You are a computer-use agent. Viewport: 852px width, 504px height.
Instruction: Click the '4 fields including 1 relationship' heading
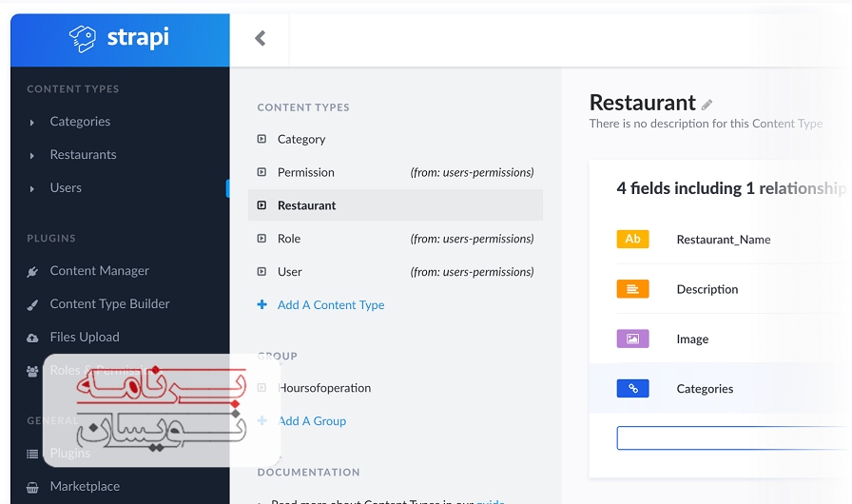coord(731,188)
